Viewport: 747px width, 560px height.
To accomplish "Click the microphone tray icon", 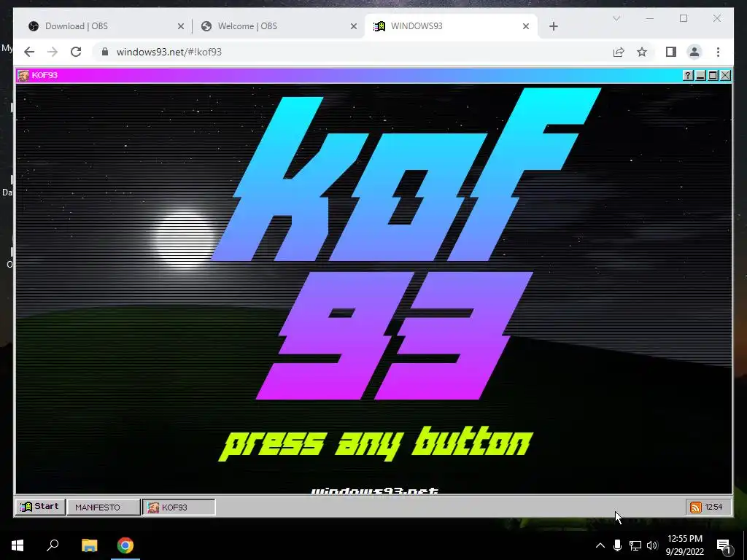I will [x=617, y=545].
